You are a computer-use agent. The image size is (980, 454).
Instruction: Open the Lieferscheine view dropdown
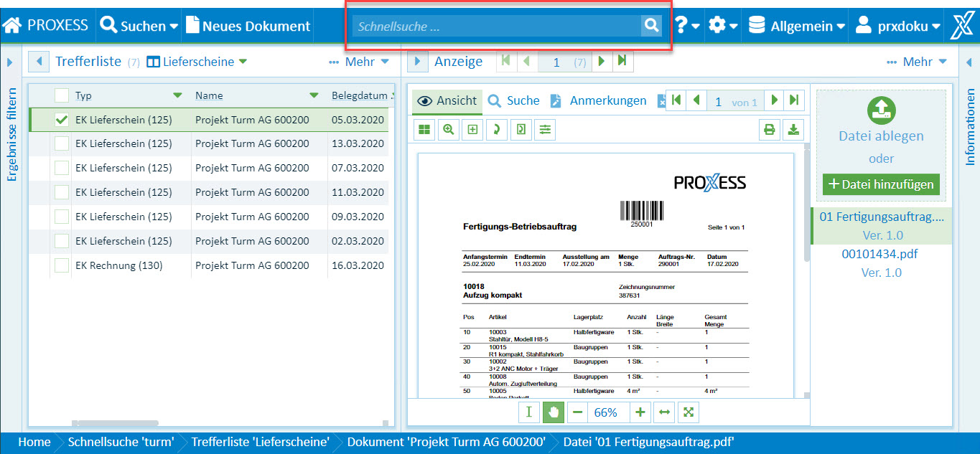point(197,62)
